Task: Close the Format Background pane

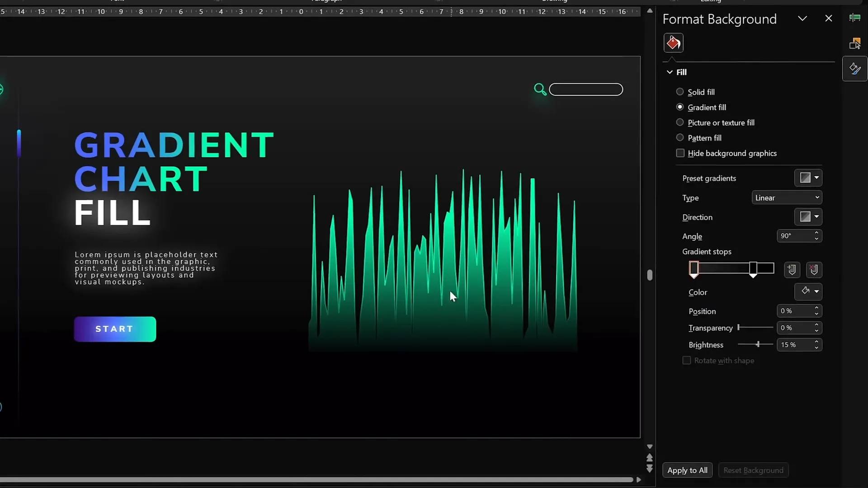Action: (x=828, y=19)
